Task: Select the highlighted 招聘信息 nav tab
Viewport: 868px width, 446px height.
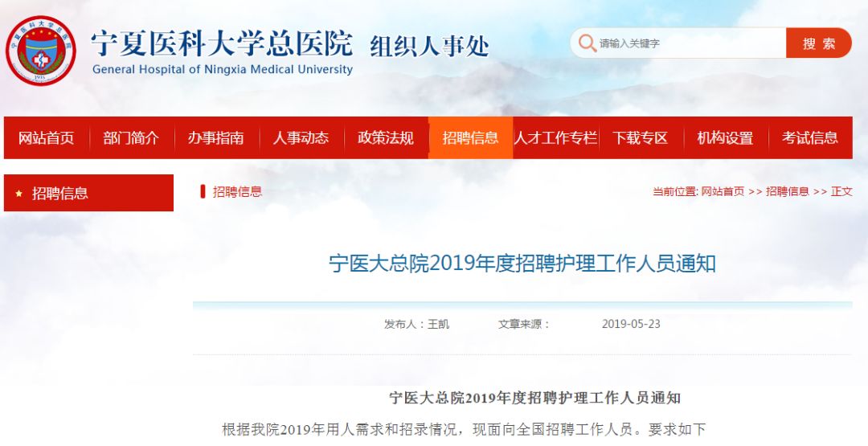Action: coord(470,138)
